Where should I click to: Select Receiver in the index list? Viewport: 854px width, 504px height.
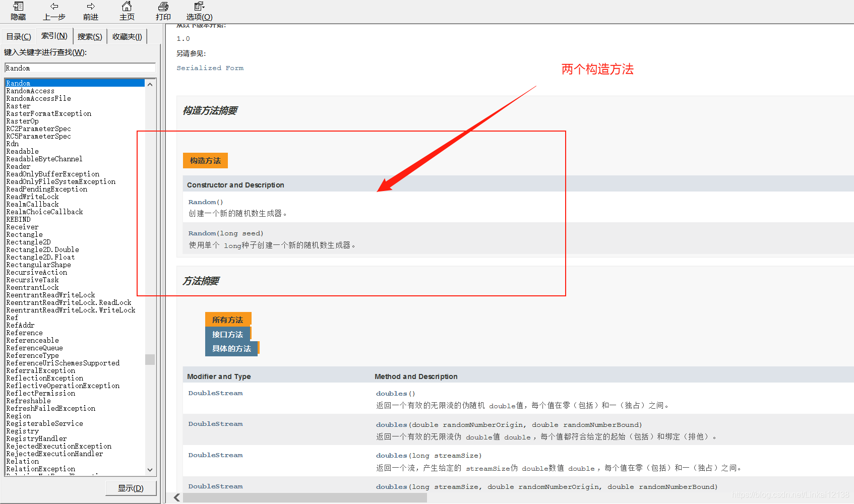22,227
